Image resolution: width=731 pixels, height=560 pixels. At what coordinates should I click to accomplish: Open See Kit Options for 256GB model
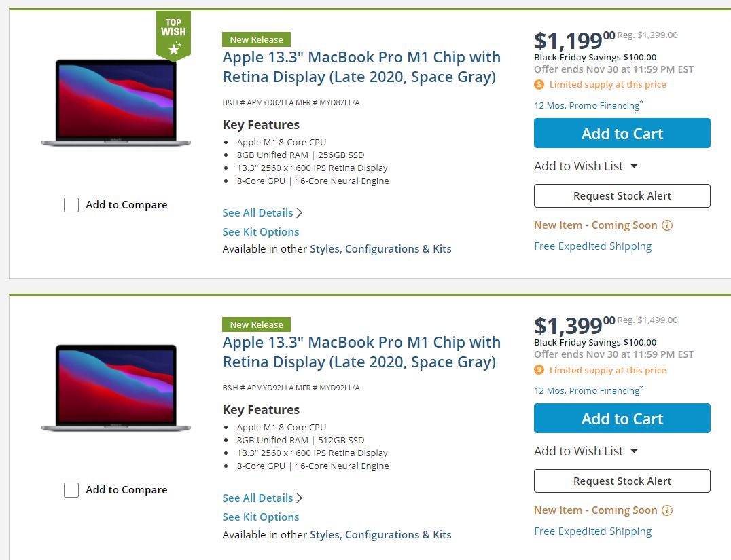261,232
